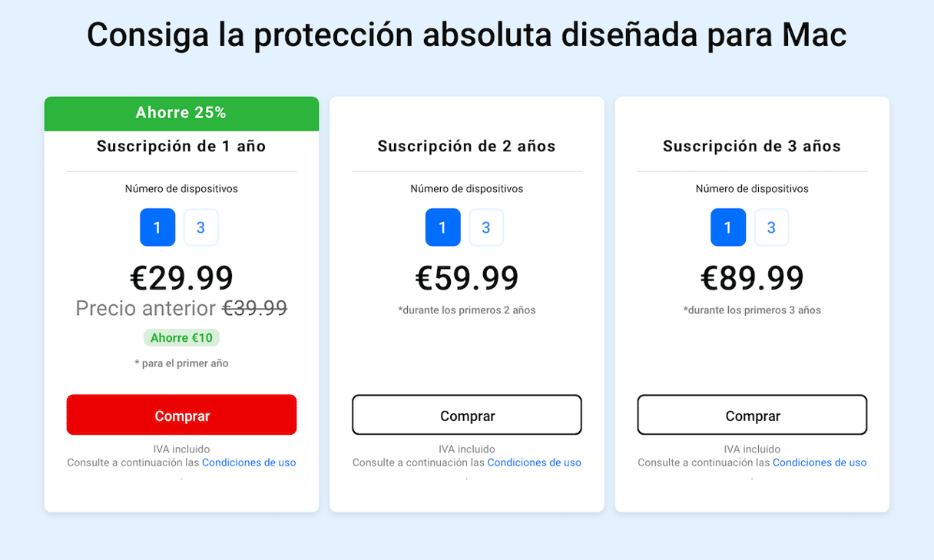The width and height of the screenshot is (934, 560).
Task: Click the red Comprar button
Action: coord(181,415)
